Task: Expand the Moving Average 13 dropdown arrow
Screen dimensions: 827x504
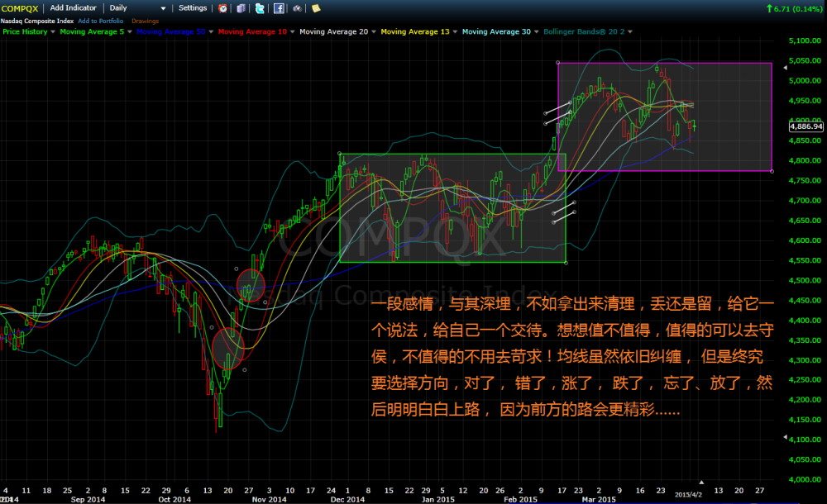Action: click(x=455, y=32)
